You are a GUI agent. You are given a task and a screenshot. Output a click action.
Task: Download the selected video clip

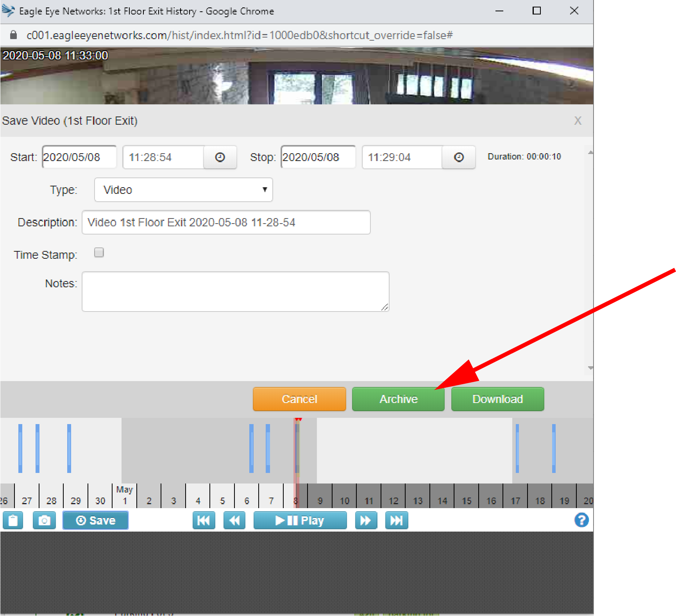[497, 399]
